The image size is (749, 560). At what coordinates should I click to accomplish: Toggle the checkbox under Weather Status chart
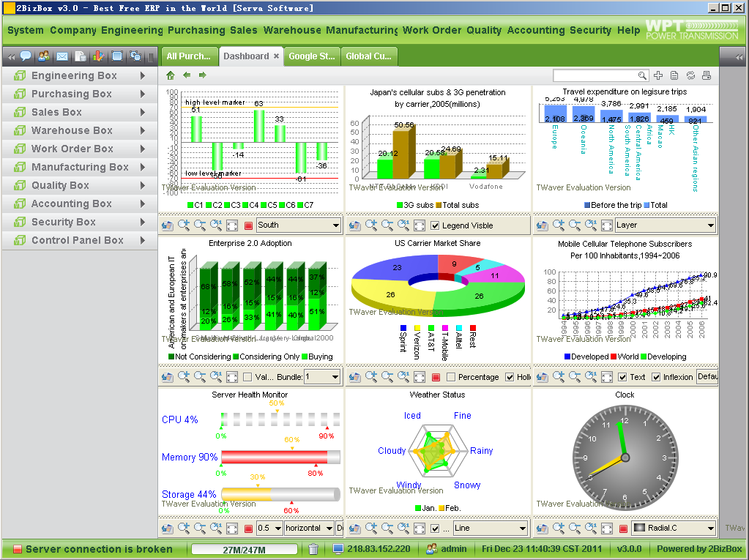pyautogui.click(x=435, y=529)
